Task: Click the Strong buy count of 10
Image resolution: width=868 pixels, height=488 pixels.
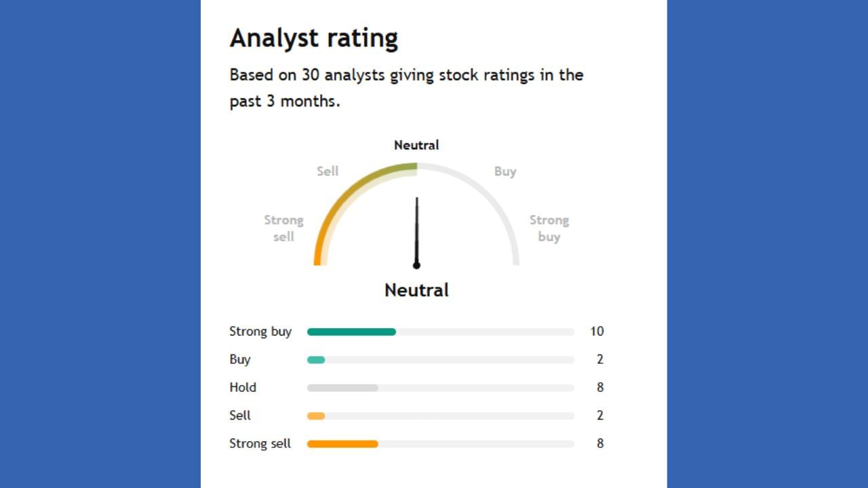Action: (x=597, y=331)
